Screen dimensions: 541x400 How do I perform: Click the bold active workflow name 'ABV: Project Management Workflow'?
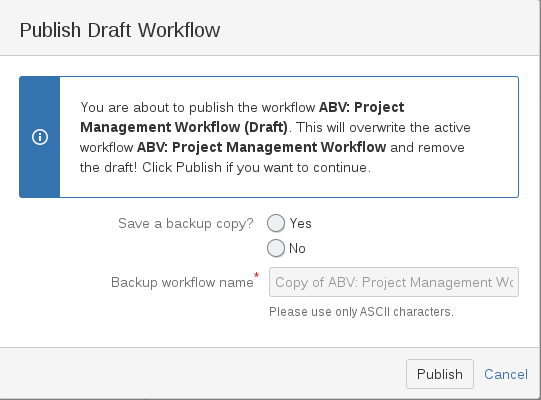tap(262, 147)
